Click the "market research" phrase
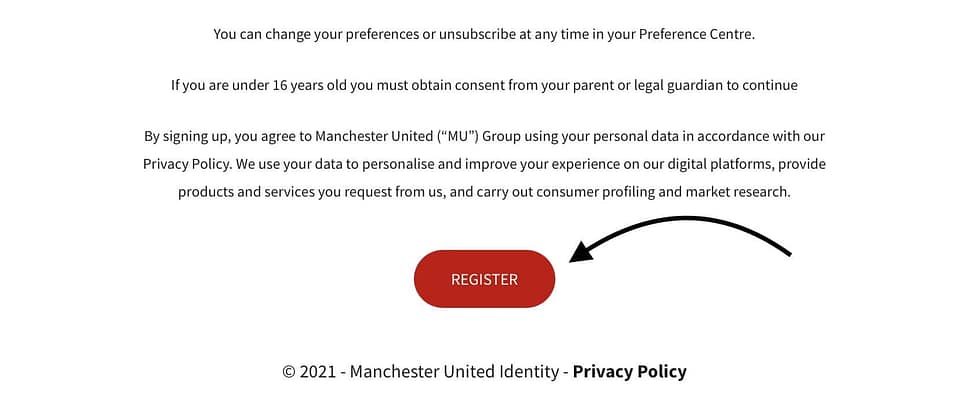 click(734, 191)
